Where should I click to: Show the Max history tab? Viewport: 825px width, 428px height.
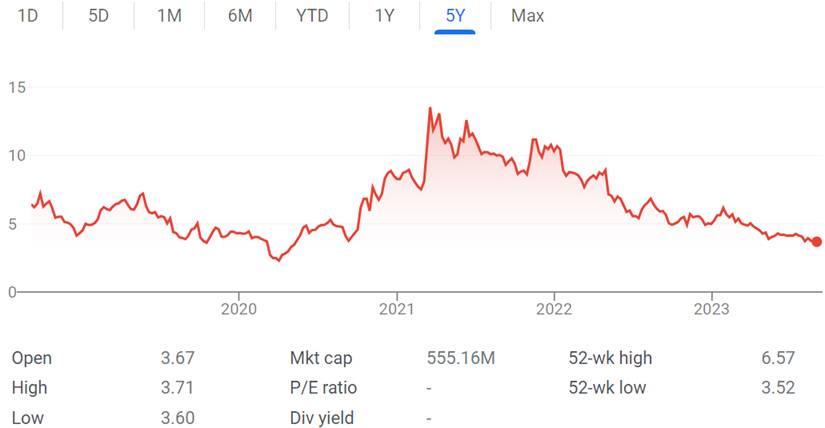pyautogui.click(x=527, y=16)
